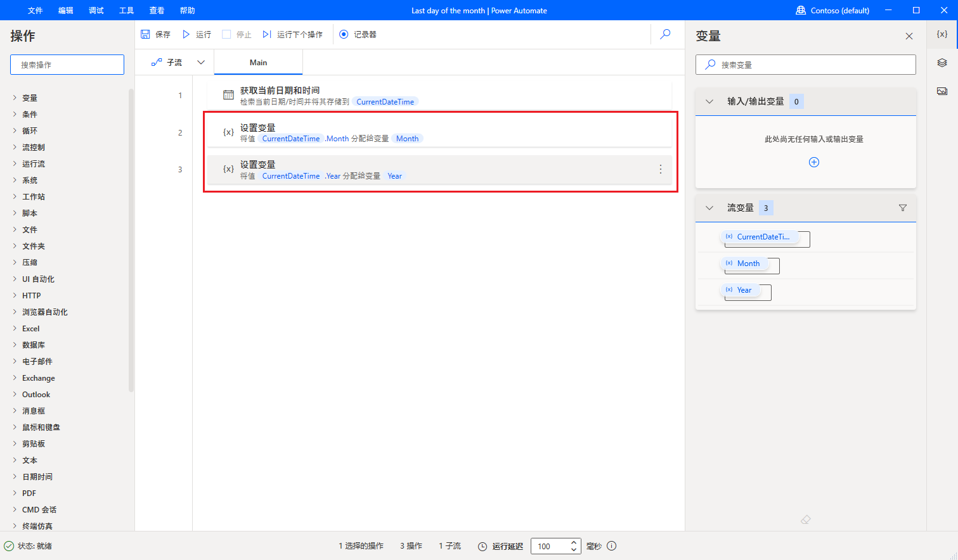Select the Set variable Month action

point(439,132)
